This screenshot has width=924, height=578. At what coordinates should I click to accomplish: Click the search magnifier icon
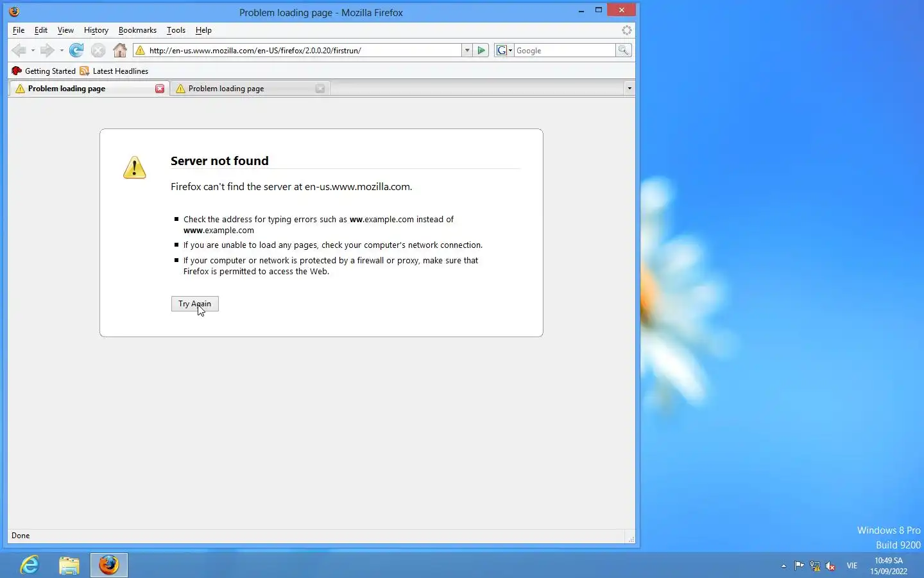624,50
